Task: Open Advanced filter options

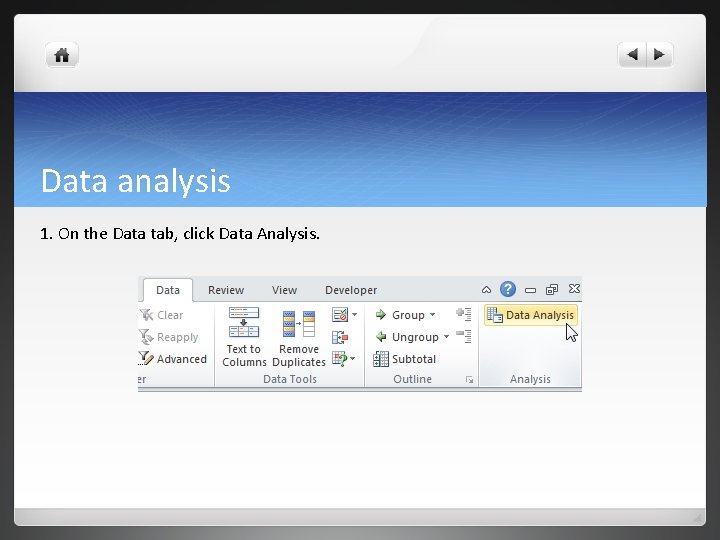Action: pyautogui.click(x=173, y=359)
